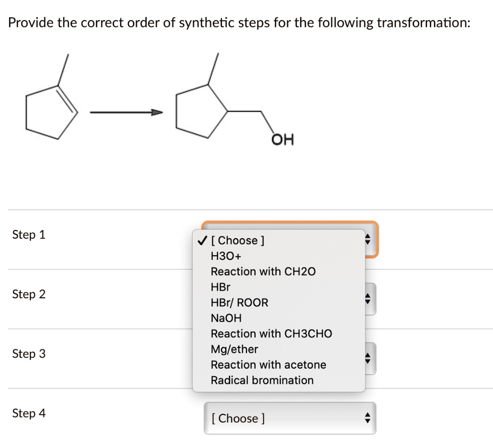Select the "HBr" reagent option
This screenshot has width=493, height=448.
point(221,287)
